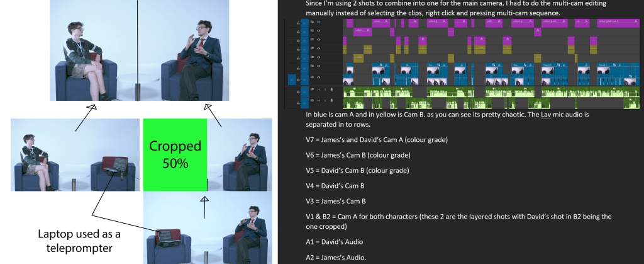Toggle sync lock for track V2
The image size is (644, 264).
[312, 66]
